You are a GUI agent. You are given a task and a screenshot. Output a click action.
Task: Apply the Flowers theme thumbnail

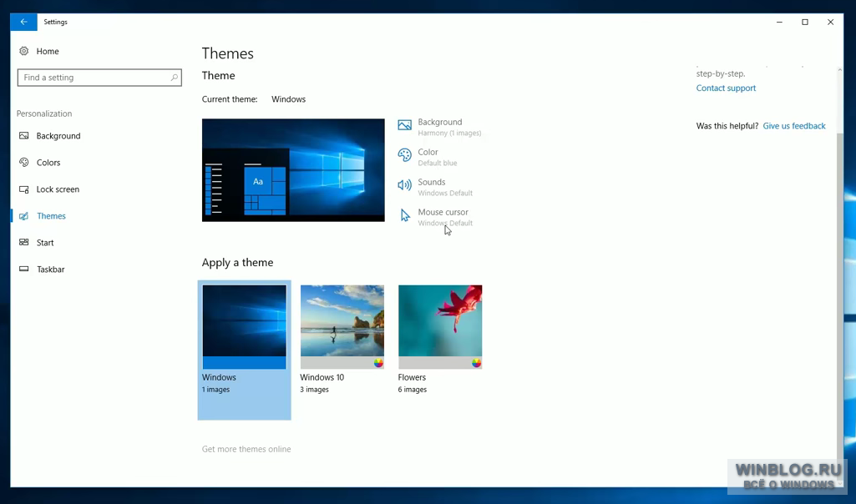pos(440,327)
